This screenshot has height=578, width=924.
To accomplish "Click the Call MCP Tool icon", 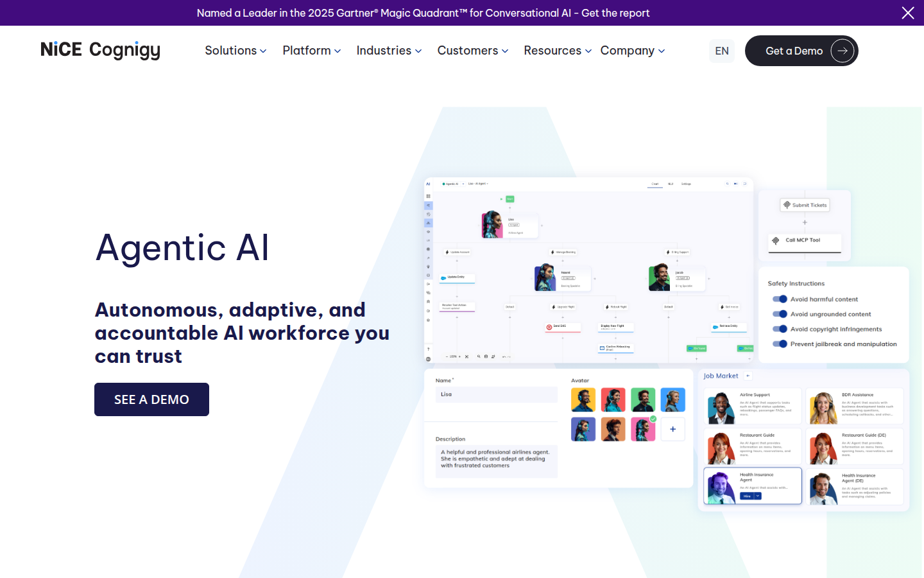I will (x=776, y=240).
